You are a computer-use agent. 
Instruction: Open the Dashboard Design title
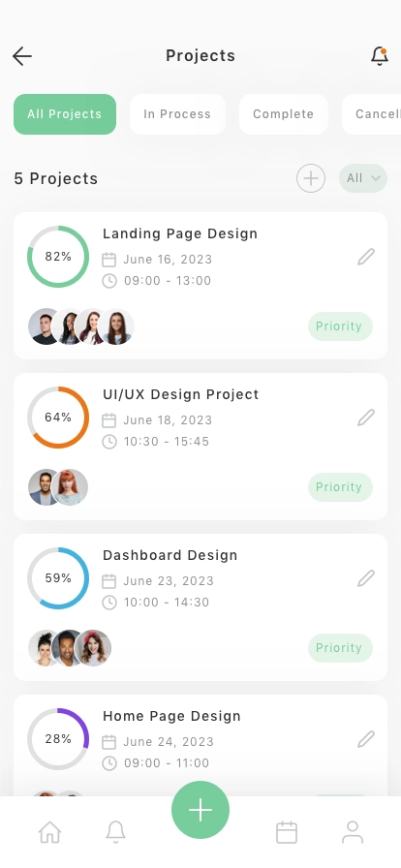click(x=170, y=555)
